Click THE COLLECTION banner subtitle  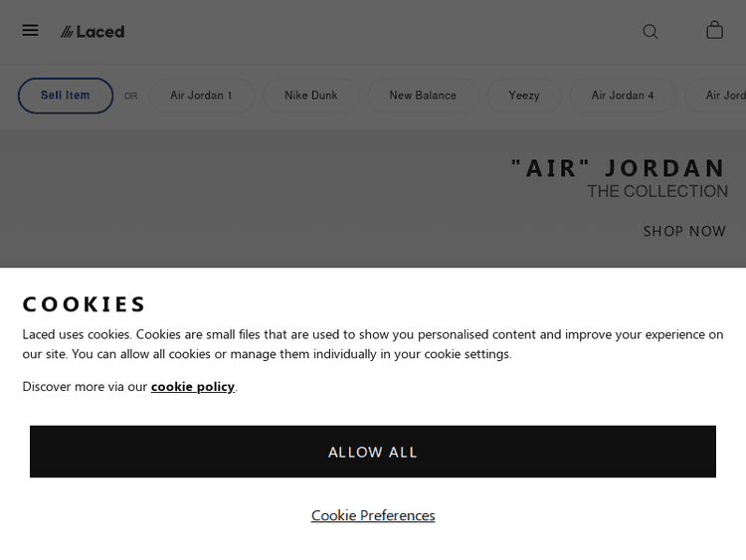(x=656, y=191)
